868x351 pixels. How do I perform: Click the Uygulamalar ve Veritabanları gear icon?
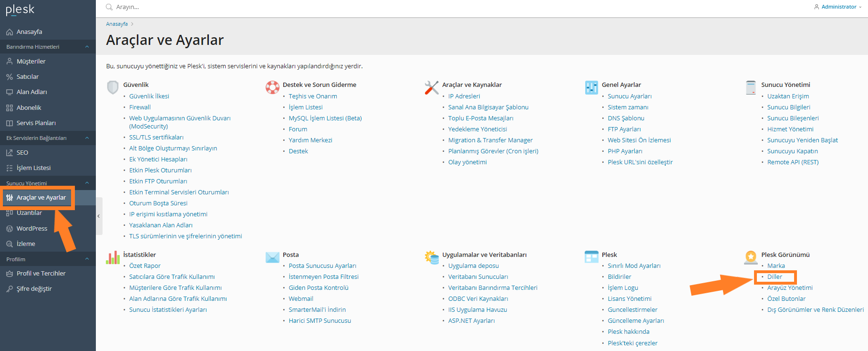click(x=432, y=257)
